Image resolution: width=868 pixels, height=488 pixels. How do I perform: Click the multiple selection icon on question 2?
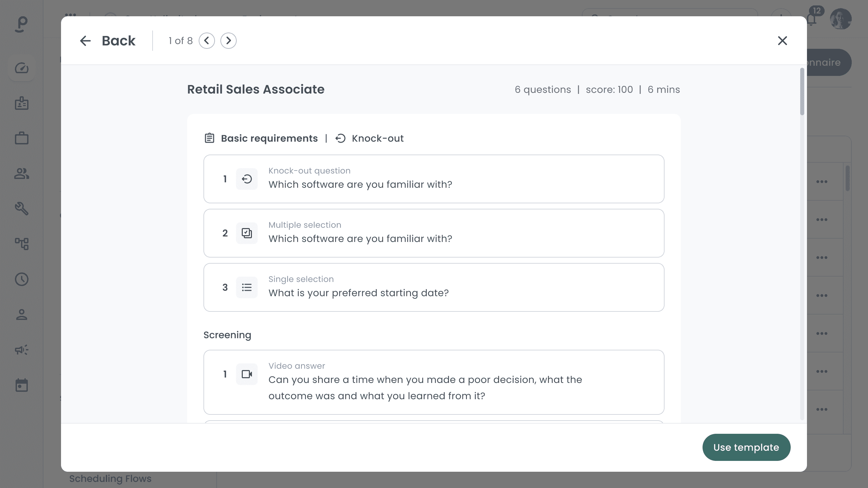click(x=247, y=233)
